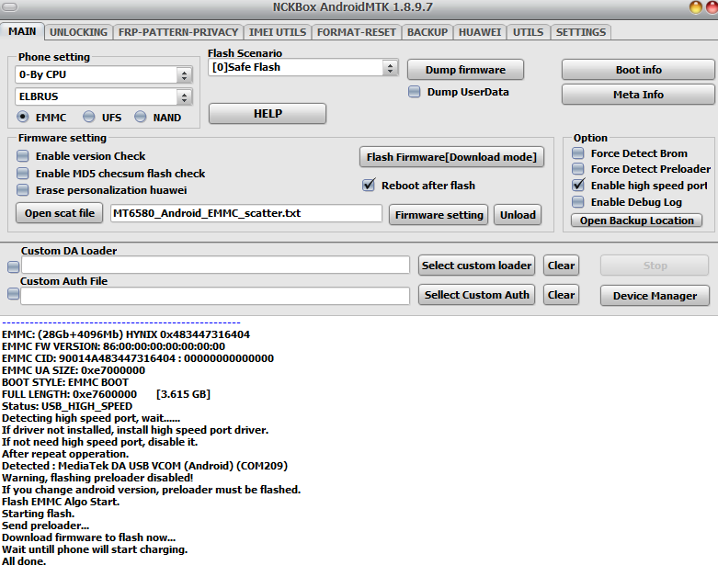The width and height of the screenshot is (718, 588).
Task: Tick Enable Debug Log checkbox
Action: [x=578, y=202]
